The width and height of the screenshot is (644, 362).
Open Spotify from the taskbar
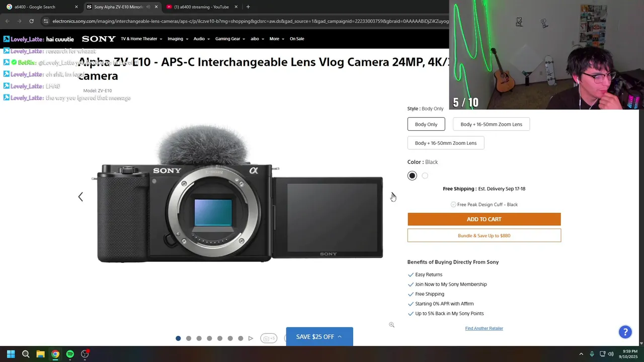(x=70, y=354)
